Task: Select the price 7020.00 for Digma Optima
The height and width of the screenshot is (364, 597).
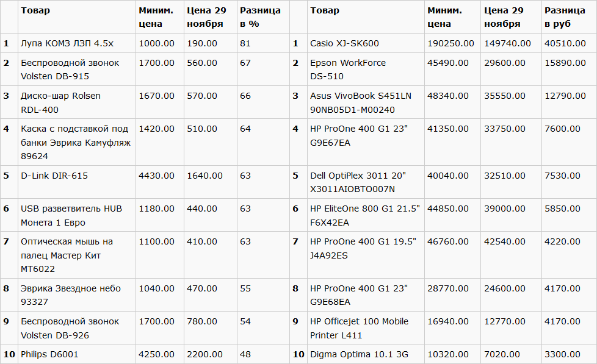Action: click(502, 354)
